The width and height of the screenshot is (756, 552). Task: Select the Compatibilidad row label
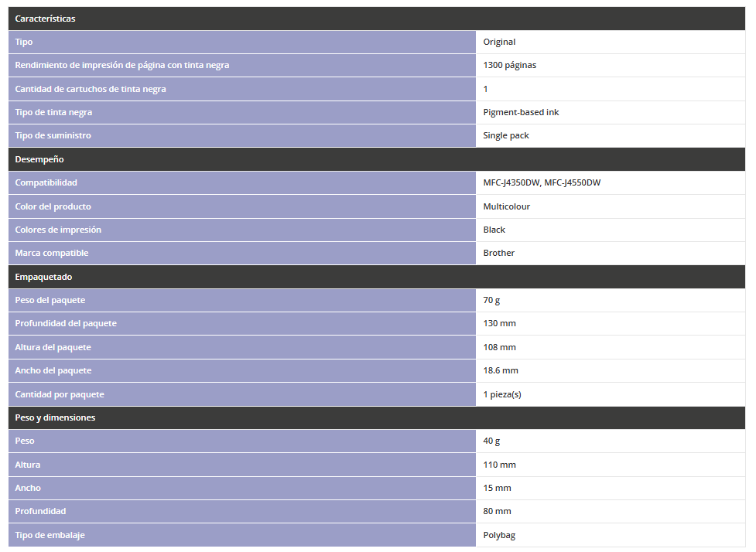46,182
